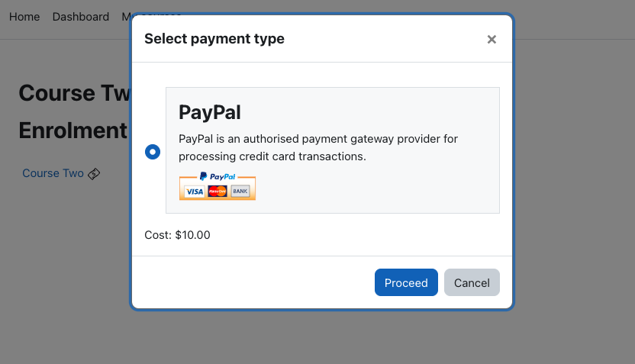Click the PayPal authorised gateway description text
This screenshot has width=635, height=364.
(x=318, y=147)
